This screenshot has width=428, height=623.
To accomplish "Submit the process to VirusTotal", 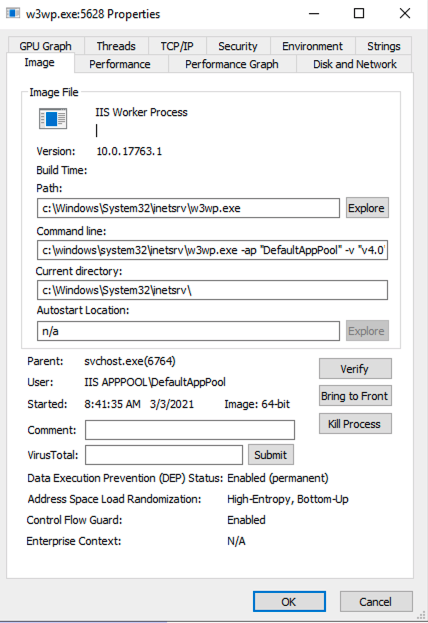I will (x=271, y=455).
